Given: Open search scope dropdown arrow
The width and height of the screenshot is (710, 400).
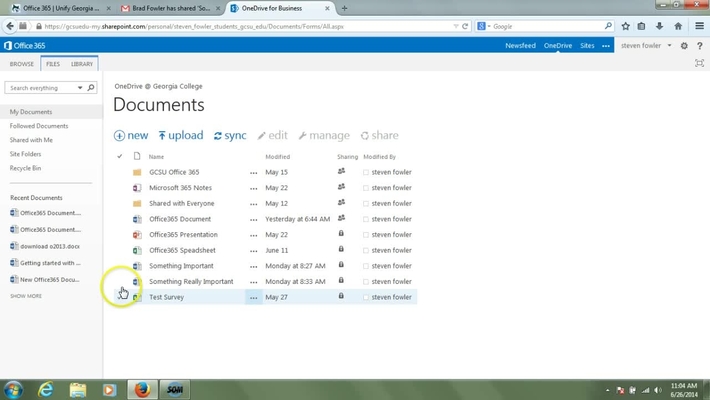Looking at the screenshot, I should click(x=80, y=87).
